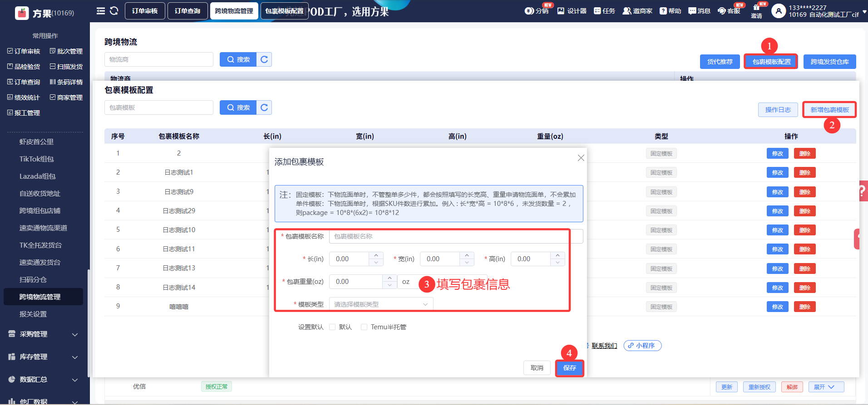
Task: Open TikTok组包 in the sidebar
Action: click(37, 159)
